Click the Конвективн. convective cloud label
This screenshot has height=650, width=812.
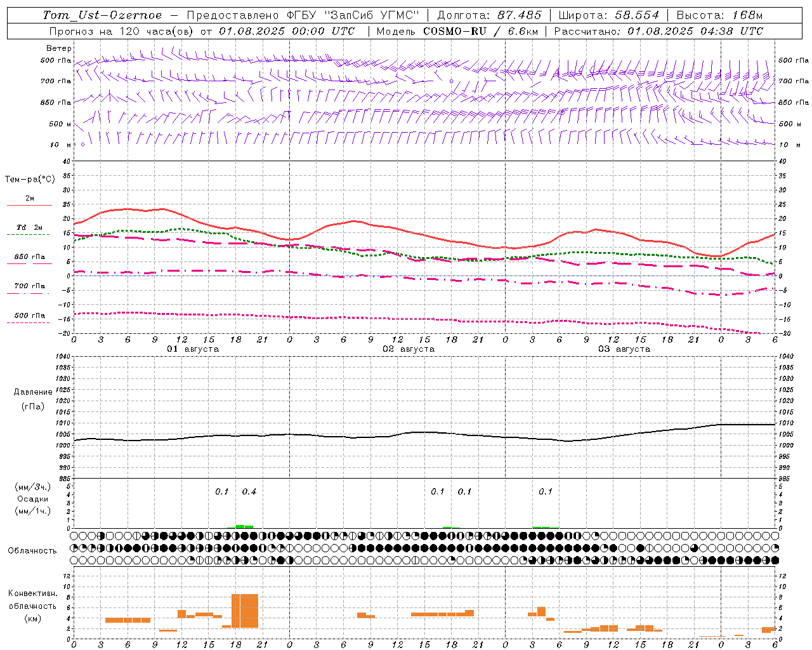pyautogui.click(x=33, y=594)
